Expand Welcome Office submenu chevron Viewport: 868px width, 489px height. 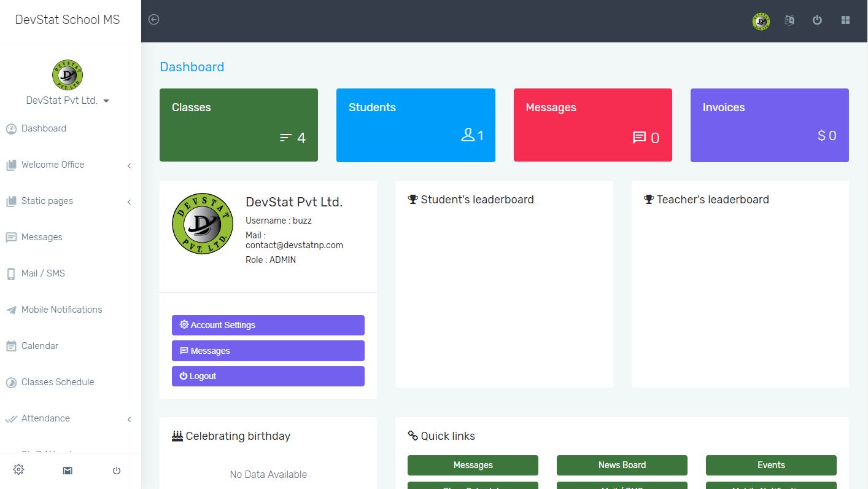(x=129, y=166)
